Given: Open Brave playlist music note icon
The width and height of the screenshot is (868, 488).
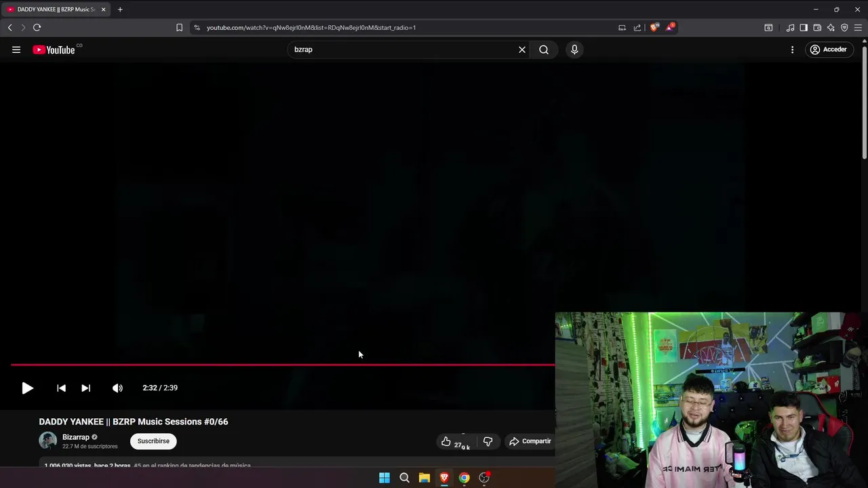Looking at the screenshot, I should click(790, 28).
